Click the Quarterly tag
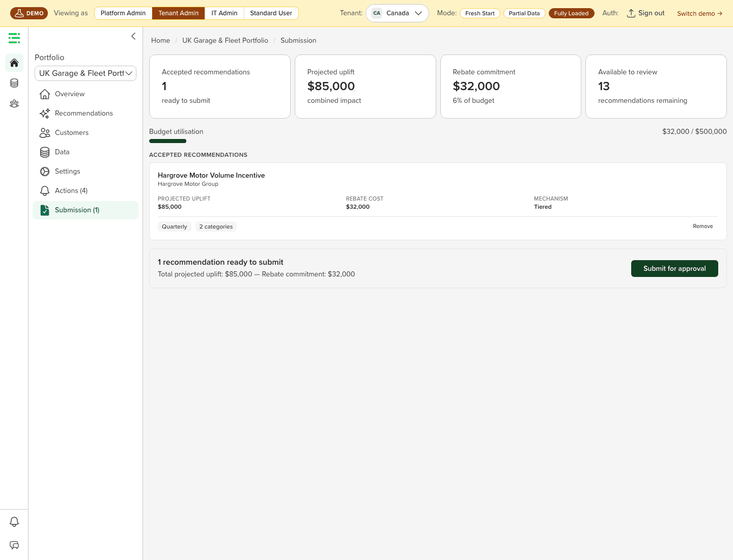Viewport: 733px width, 560px height. click(x=175, y=227)
